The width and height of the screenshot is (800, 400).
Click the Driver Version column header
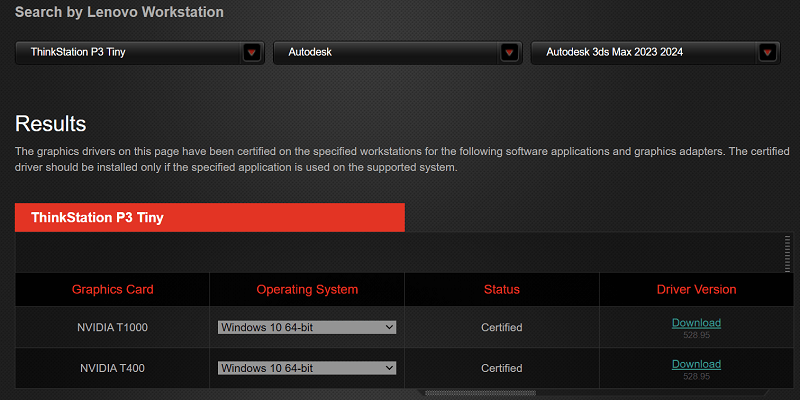coord(696,290)
